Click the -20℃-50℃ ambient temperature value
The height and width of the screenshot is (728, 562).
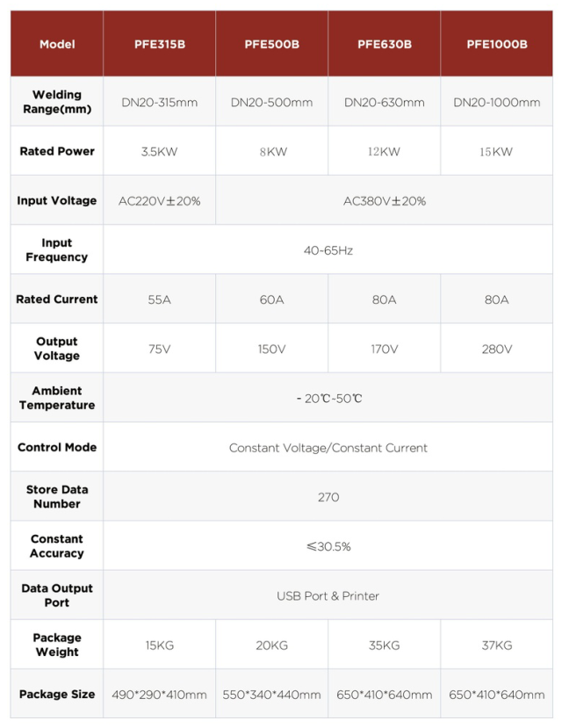[x=328, y=399]
